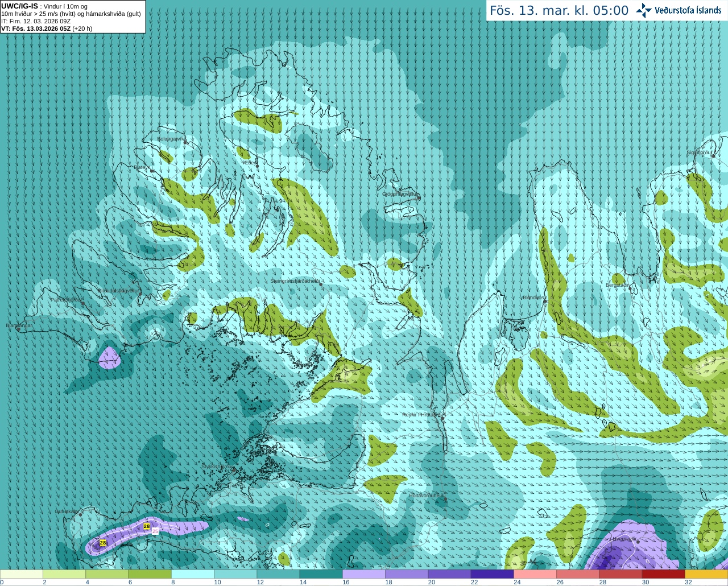The width and height of the screenshot is (728, 586).
Task: Select the 22–24 dark indigo legend swatch
Action: click(493, 574)
